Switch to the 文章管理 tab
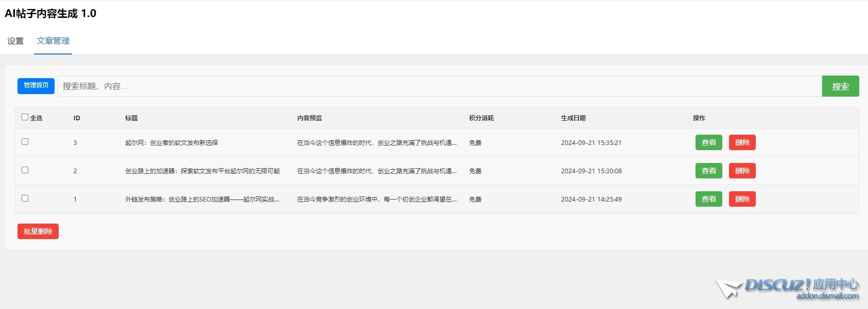Screen dimensions: 868x309 pyautogui.click(x=53, y=41)
